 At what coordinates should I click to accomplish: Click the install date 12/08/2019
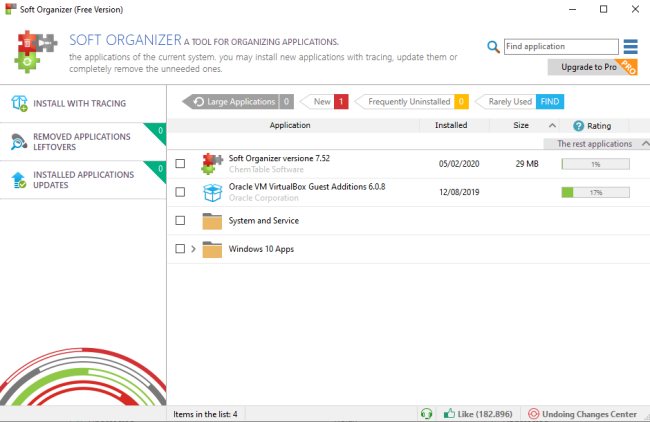pos(459,192)
